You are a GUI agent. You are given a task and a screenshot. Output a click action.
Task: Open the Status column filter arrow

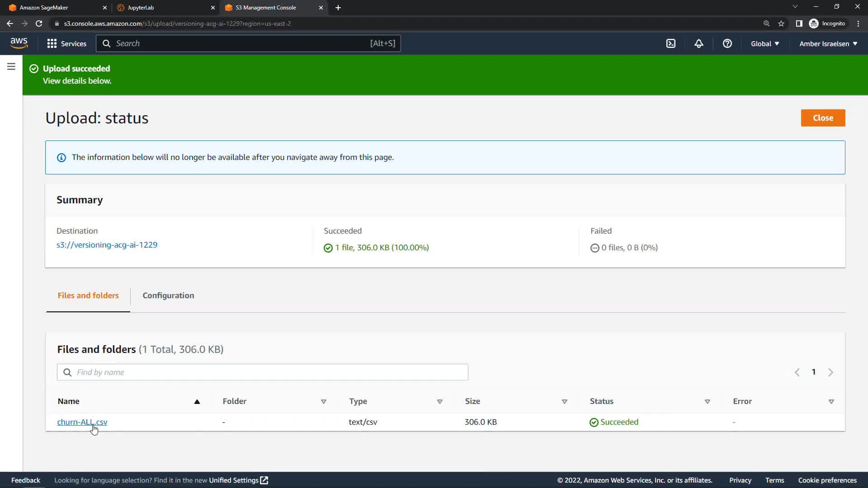click(x=707, y=402)
